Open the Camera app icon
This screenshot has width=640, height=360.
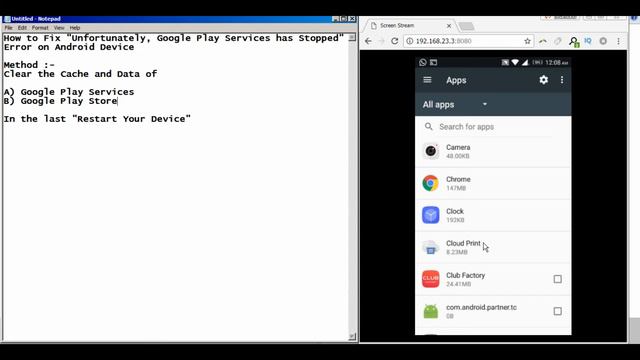(x=431, y=151)
